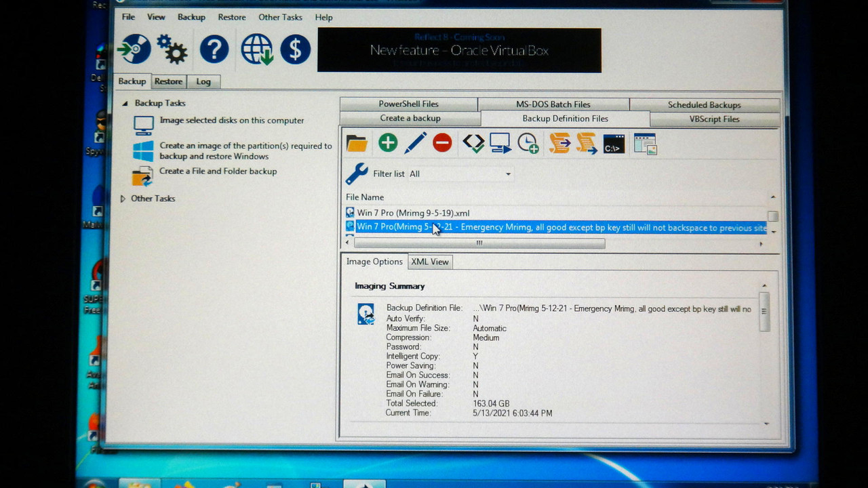Open the View menu
This screenshot has width=868, height=488.
point(156,17)
